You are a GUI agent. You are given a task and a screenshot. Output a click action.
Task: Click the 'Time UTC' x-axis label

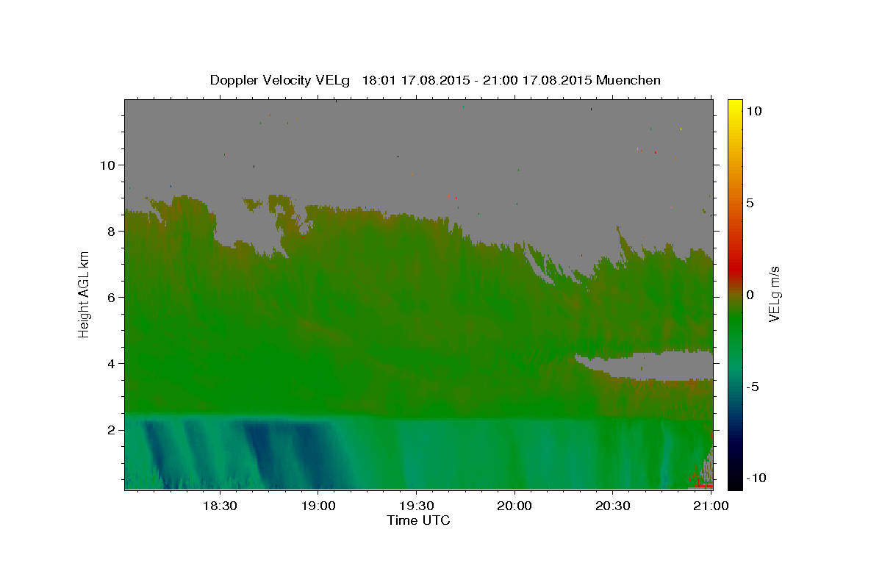tap(418, 520)
